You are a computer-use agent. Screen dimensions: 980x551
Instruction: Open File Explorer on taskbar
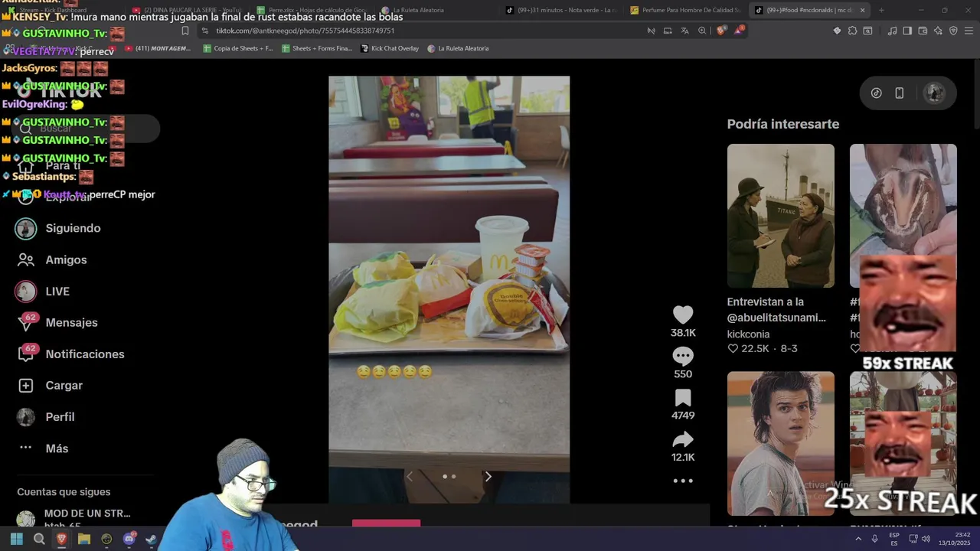click(84, 539)
